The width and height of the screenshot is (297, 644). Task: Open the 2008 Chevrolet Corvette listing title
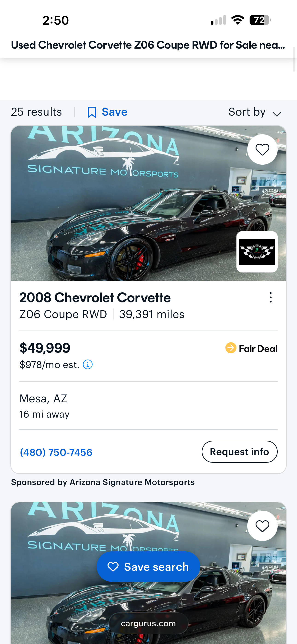point(95,298)
